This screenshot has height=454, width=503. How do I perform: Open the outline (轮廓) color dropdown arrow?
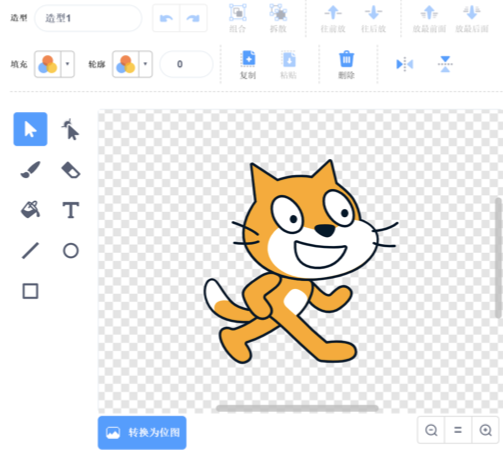[145, 64]
